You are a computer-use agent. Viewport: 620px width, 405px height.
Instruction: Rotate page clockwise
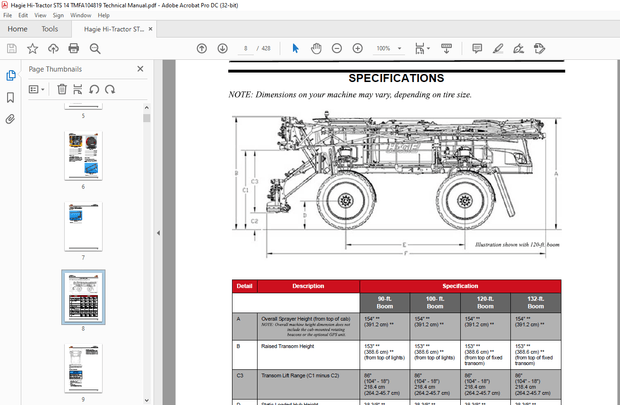(110, 89)
